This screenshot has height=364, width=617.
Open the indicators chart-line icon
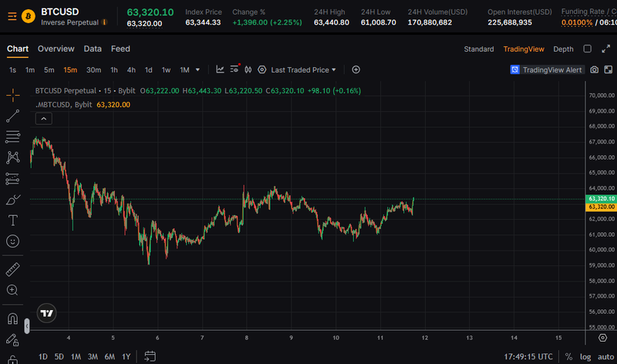[x=220, y=69]
